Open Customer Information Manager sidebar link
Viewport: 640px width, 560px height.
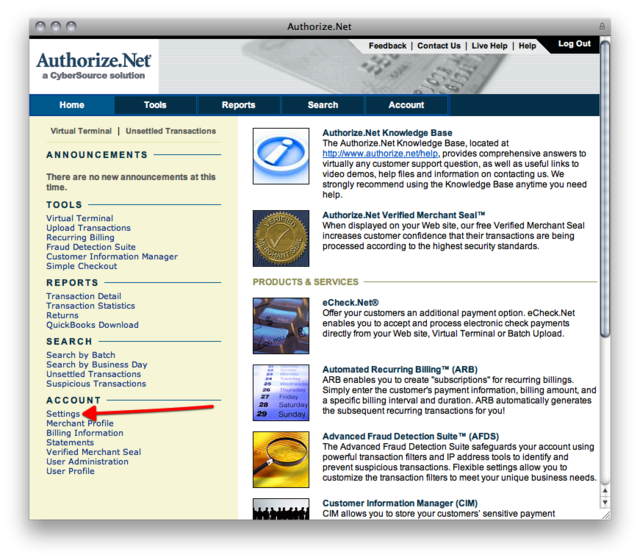coord(112,256)
